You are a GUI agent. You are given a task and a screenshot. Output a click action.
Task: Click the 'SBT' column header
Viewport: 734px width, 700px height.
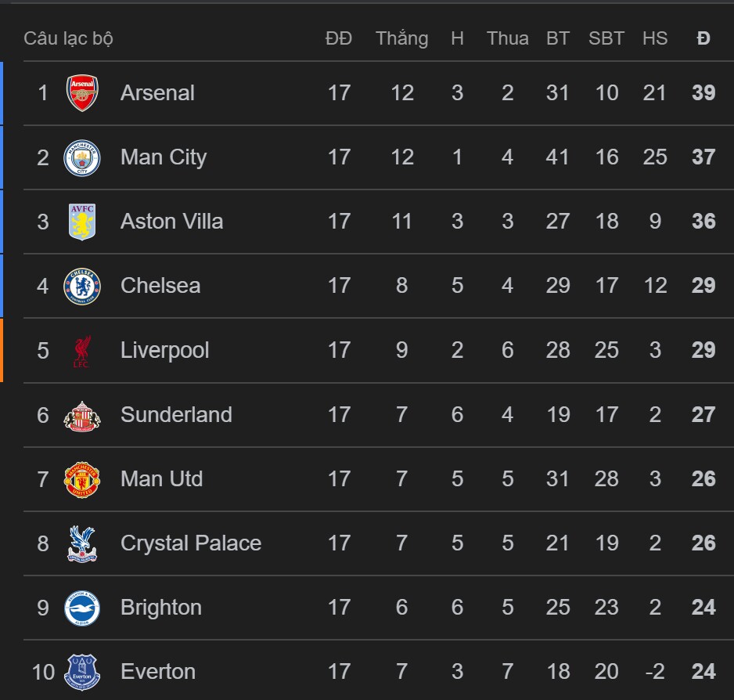click(606, 38)
